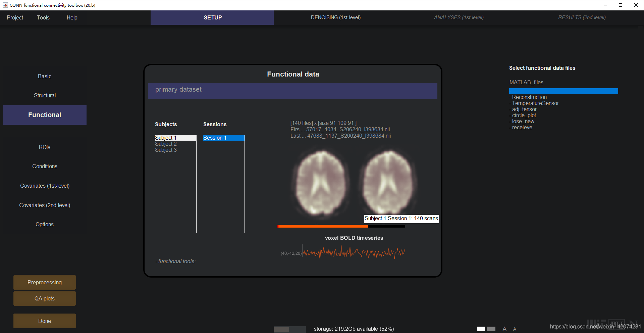This screenshot has height=333, width=644.
Task: Switch to RESULTS (2nd-level) tab
Action: pos(582,17)
